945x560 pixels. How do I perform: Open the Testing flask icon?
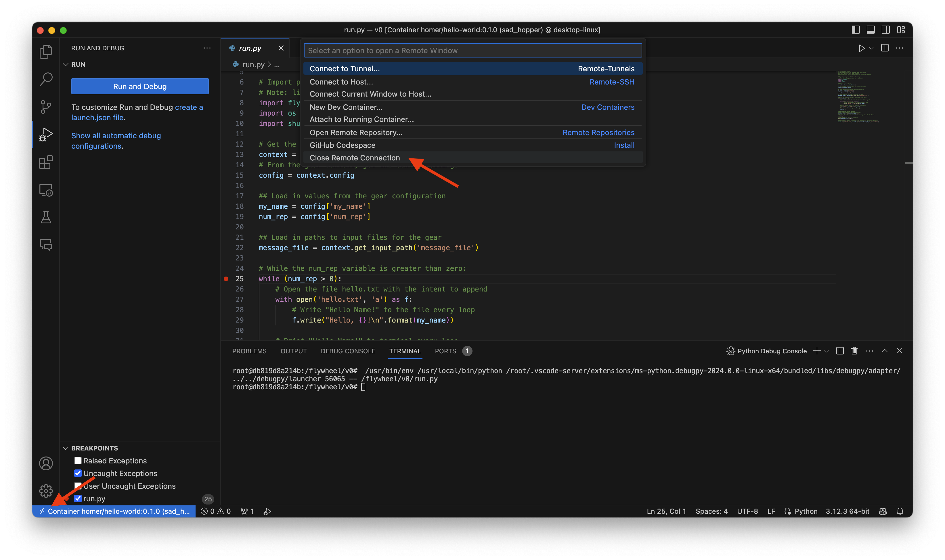(46, 217)
